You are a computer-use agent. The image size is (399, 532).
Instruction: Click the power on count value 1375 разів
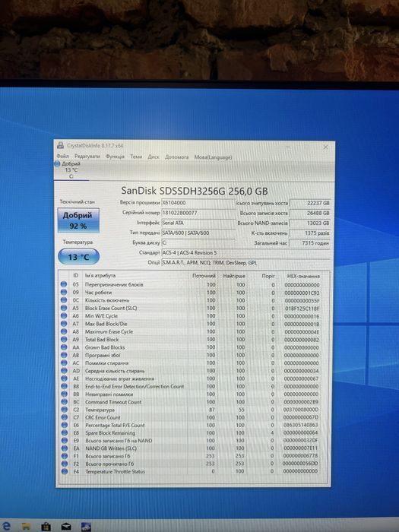point(310,233)
